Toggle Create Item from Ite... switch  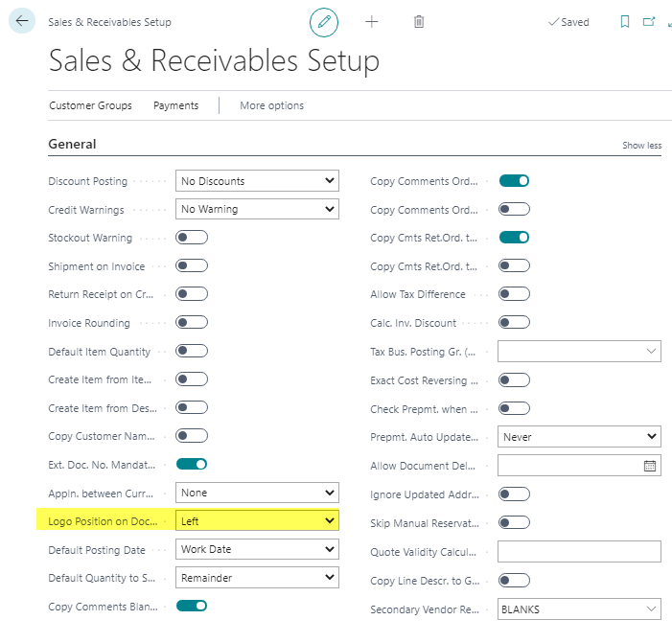tap(192, 379)
